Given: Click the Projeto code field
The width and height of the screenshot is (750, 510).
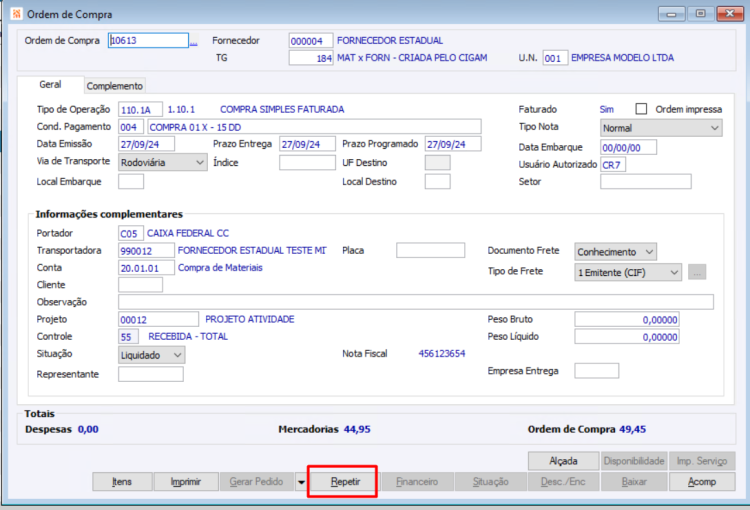Looking at the screenshot, I should tap(158, 319).
